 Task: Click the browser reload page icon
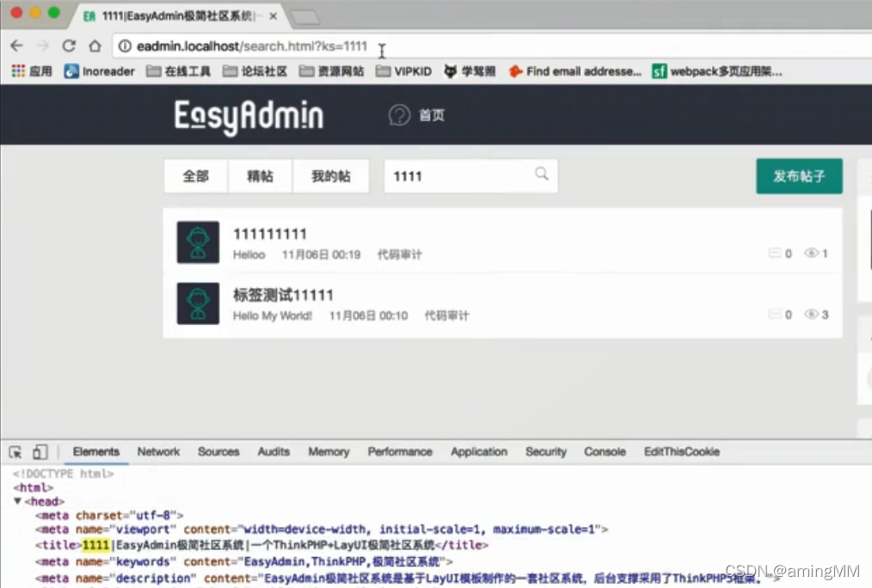(x=68, y=48)
